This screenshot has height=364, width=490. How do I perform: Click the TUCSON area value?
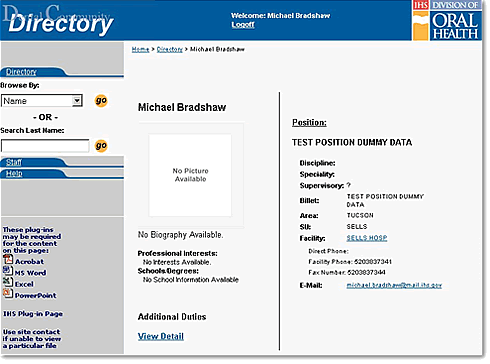pyautogui.click(x=360, y=215)
